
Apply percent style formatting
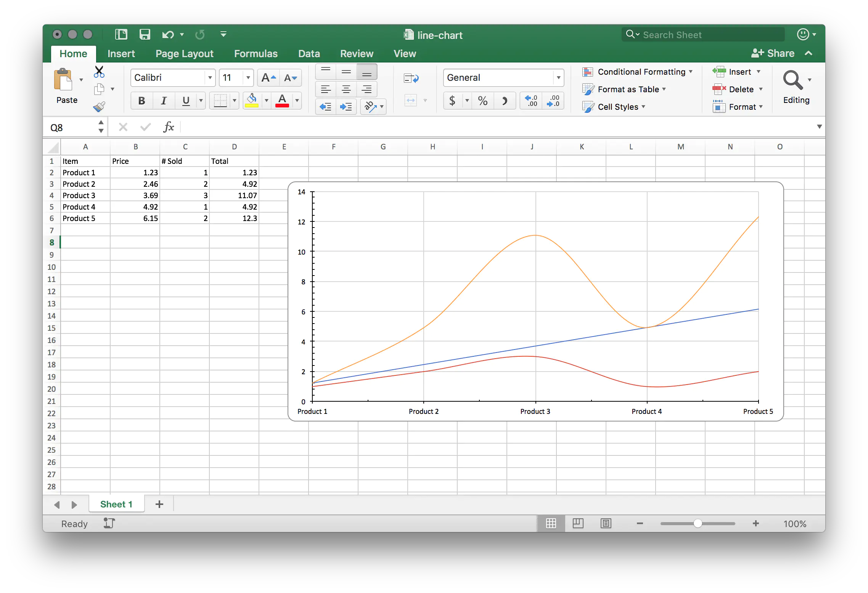point(482,101)
